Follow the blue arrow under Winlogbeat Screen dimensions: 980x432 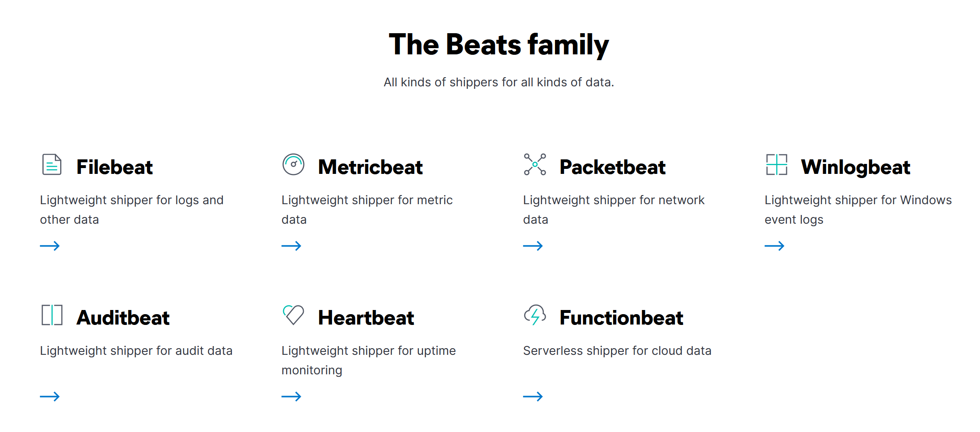775,246
